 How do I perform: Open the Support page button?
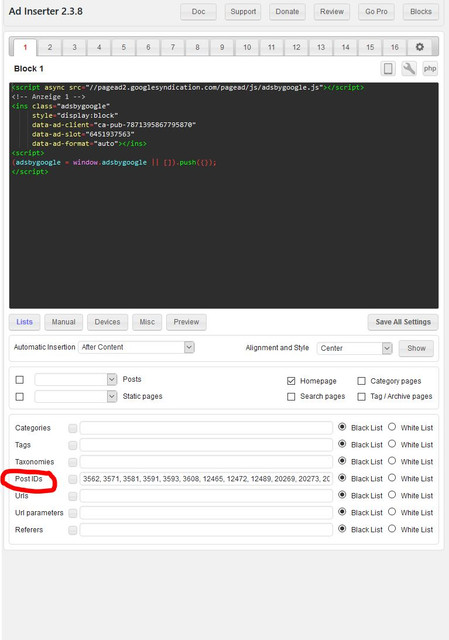243,12
